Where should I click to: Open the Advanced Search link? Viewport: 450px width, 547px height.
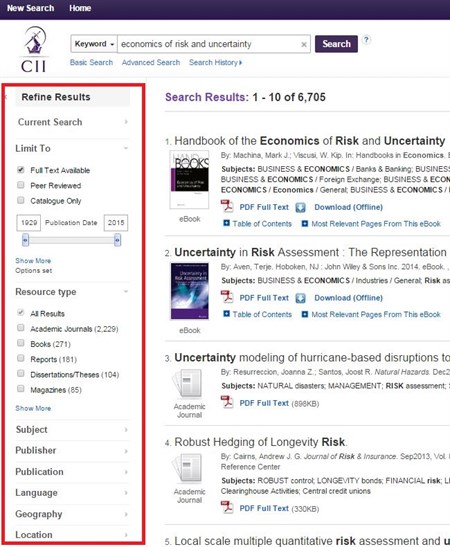(x=151, y=62)
